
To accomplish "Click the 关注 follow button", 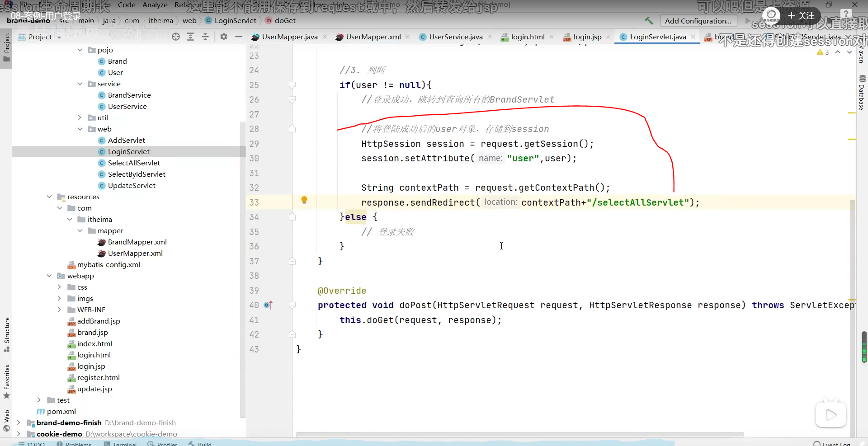I will (x=801, y=16).
